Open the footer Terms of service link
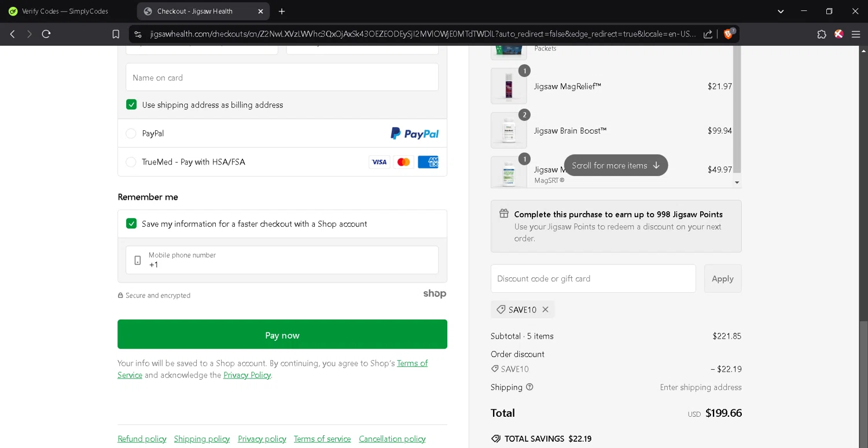 click(x=322, y=439)
